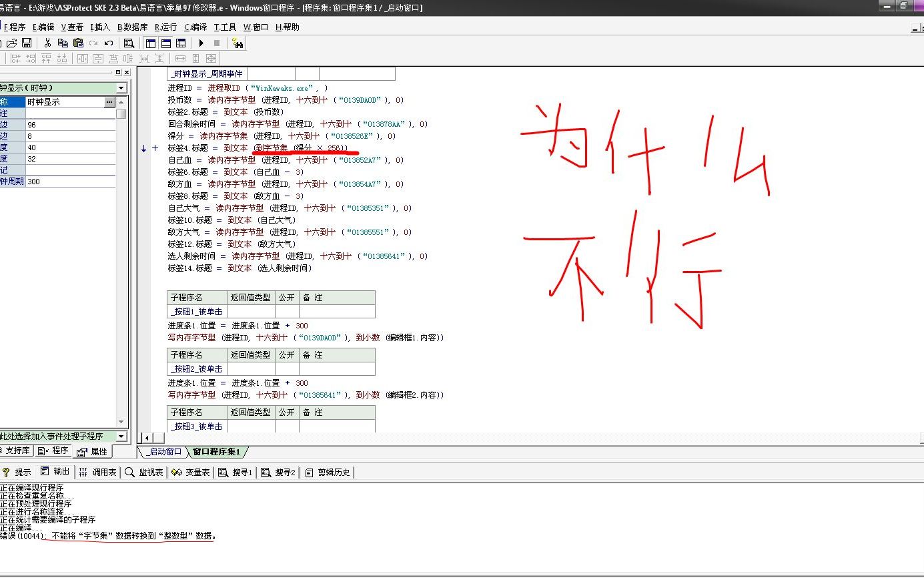Click the align-top layout icon
Screen dimensions: 924x578
click(46, 59)
